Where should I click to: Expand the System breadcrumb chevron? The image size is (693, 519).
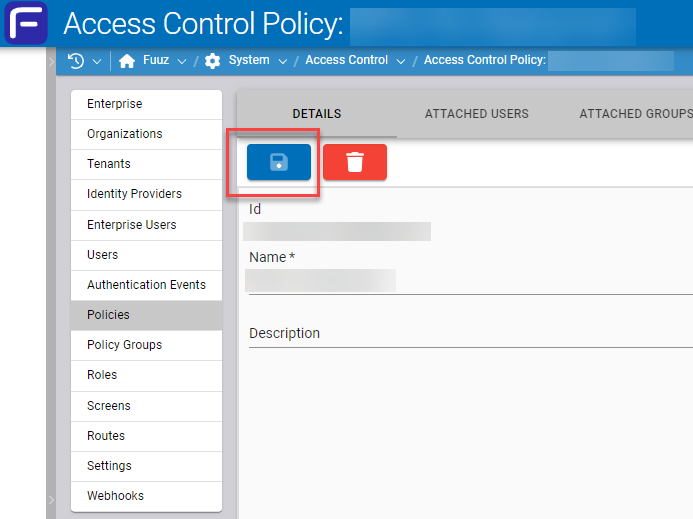pyautogui.click(x=283, y=61)
